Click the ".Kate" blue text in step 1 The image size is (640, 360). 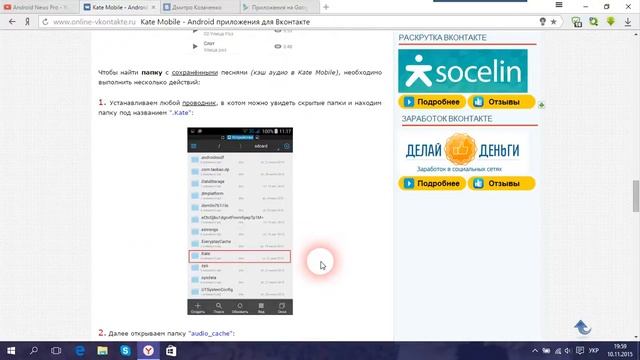(x=180, y=113)
